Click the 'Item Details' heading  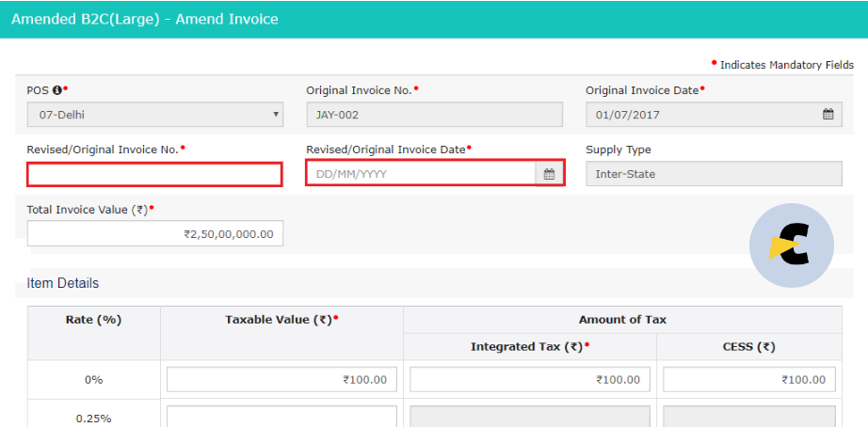click(62, 283)
